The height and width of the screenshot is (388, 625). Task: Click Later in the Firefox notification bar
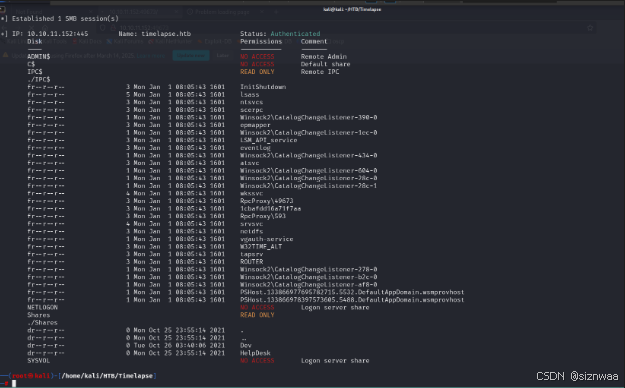(x=222, y=55)
